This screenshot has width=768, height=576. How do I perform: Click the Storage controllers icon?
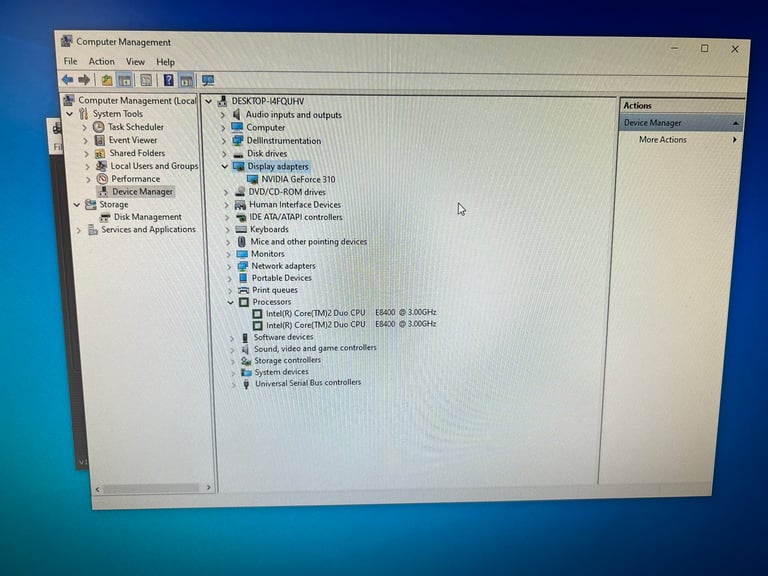tap(246, 360)
